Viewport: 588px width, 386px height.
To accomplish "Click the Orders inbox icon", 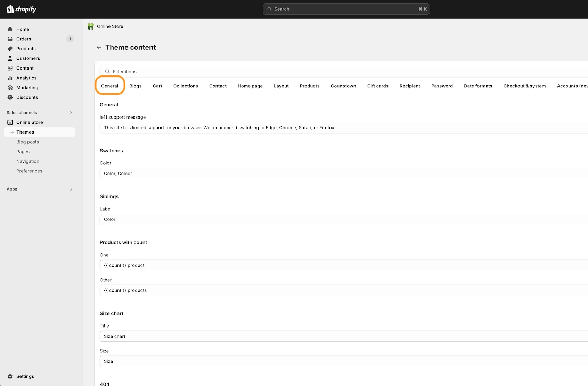I will [x=10, y=39].
